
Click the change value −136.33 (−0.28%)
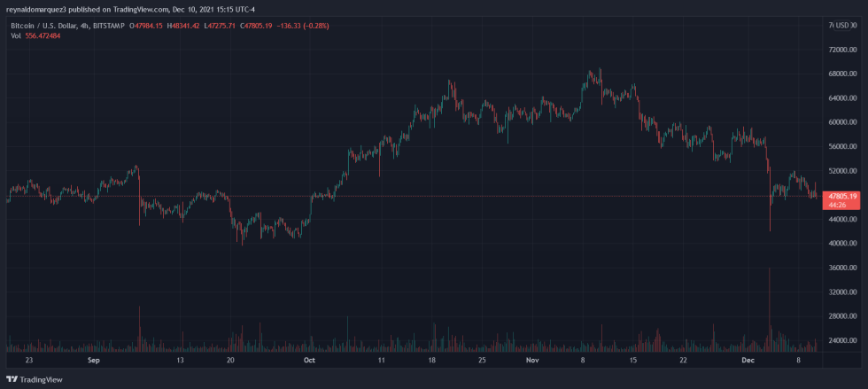point(305,26)
